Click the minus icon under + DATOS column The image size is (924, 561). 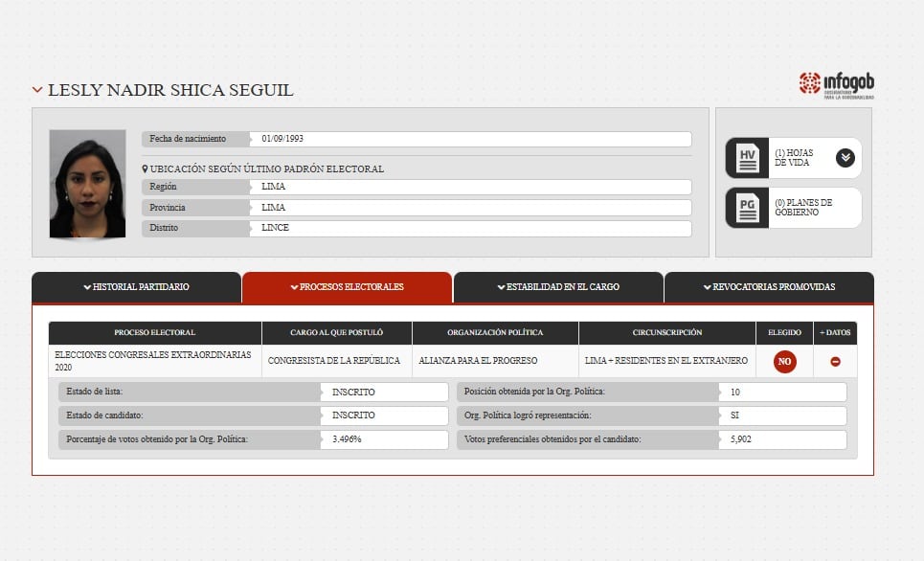[x=835, y=362]
